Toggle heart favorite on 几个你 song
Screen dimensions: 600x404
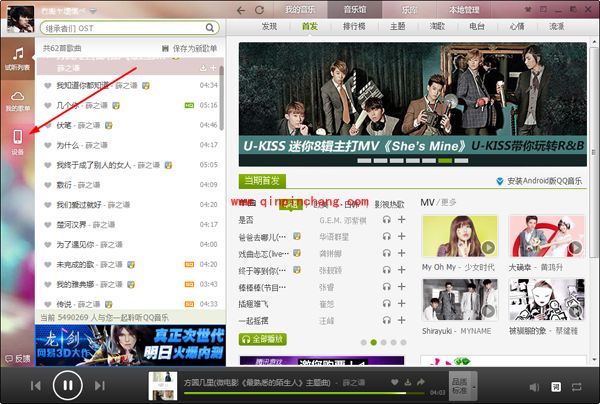[47, 104]
